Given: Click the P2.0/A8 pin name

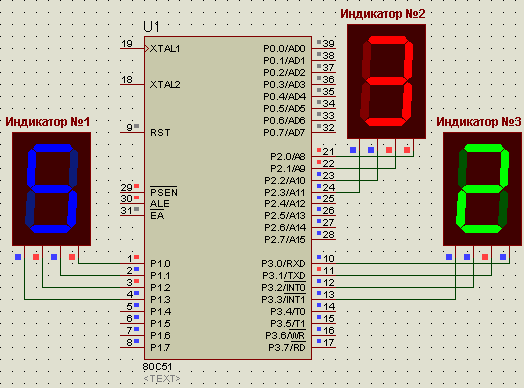Looking at the screenshot, I should coord(288,156).
